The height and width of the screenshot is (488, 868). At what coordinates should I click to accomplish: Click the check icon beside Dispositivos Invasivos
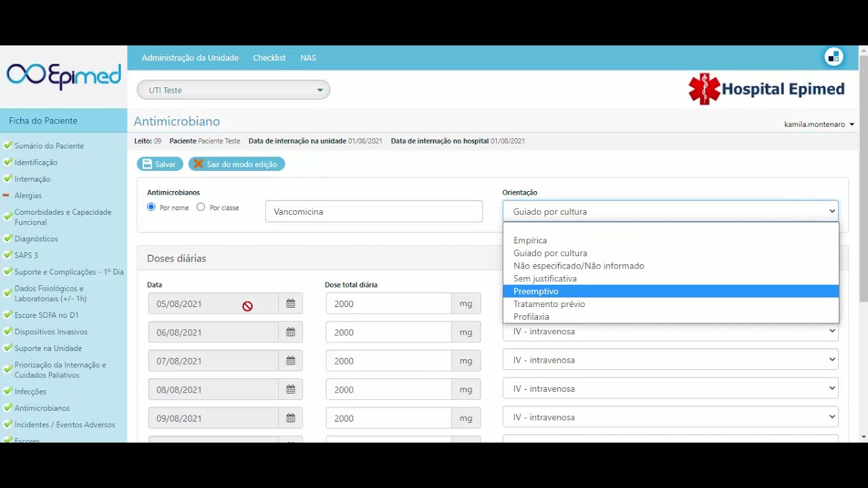7,331
